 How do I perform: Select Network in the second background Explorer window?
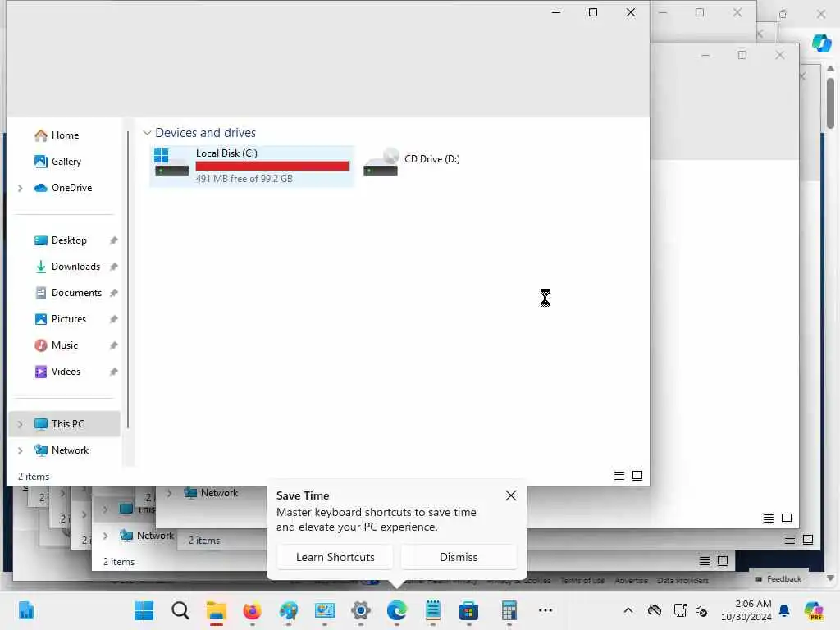pos(212,493)
